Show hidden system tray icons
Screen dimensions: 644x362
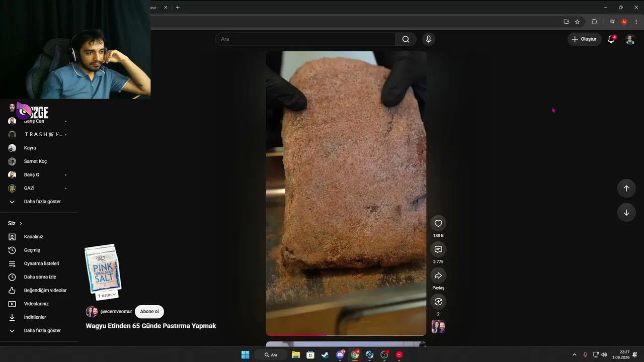click(x=575, y=355)
